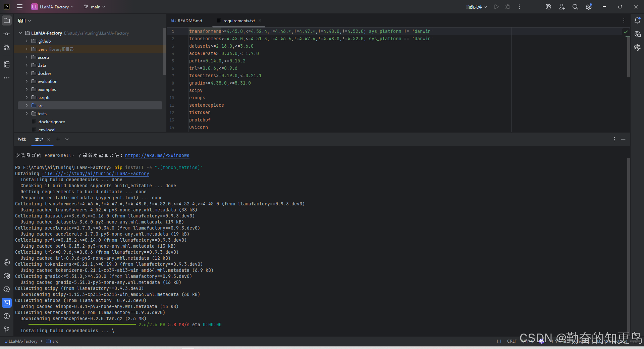Switch to the README.md tab
The image size is (644, 349).
pyautogui.click(x=186, y=20)
